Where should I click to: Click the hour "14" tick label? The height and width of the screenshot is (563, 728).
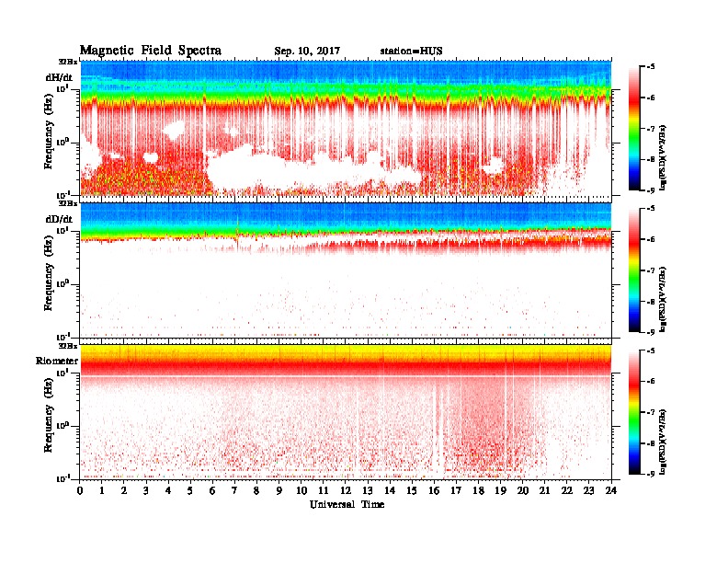[390, 490]
